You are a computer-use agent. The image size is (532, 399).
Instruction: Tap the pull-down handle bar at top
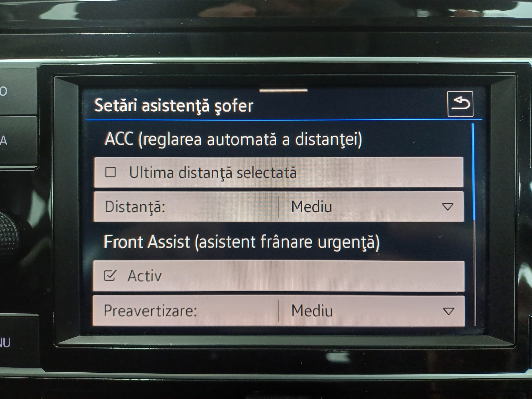coord(283,91)
